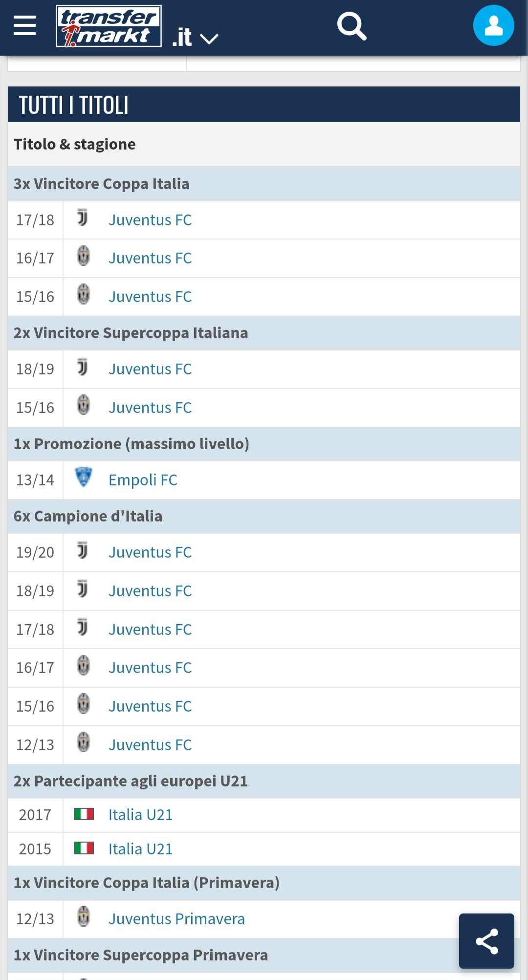Tap the share button icon
The height and width of the screenshot is (980, 528).
pyautogui.click(x=486, y=941)
